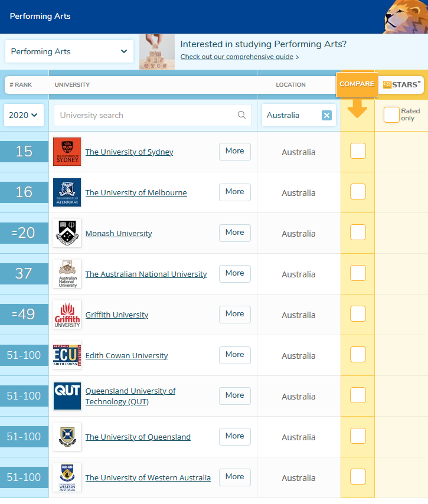Click the UNIVERSITY column header

(x=72, y=85)
